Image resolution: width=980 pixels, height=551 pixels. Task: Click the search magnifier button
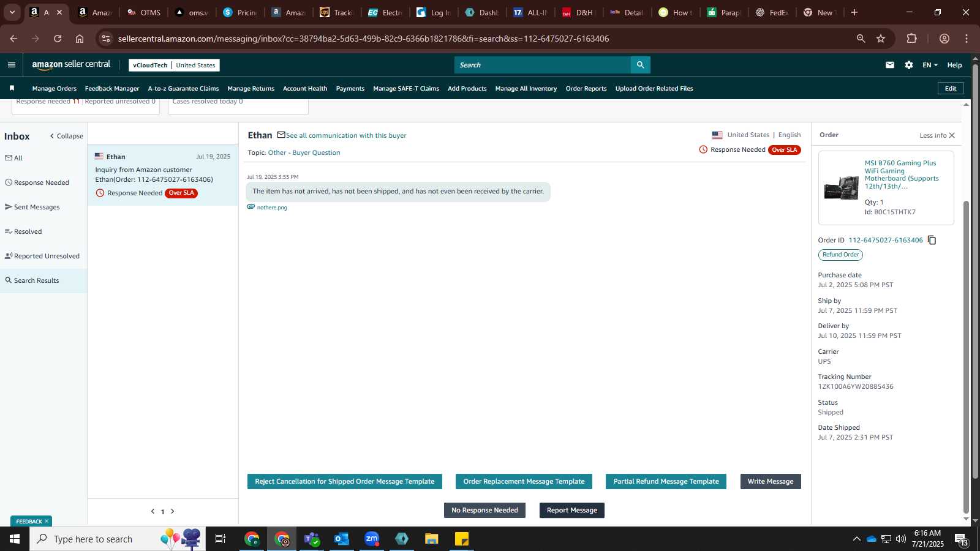click(x=640, y=65)
